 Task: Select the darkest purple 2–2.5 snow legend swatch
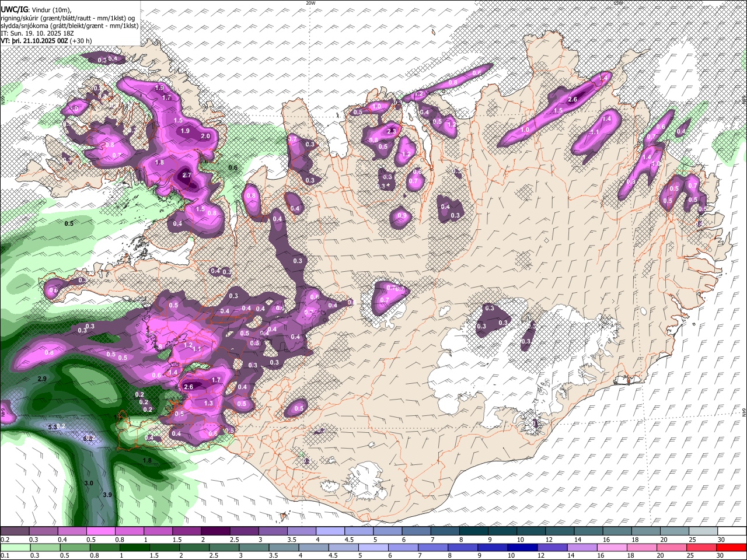[x=215, y=531]
